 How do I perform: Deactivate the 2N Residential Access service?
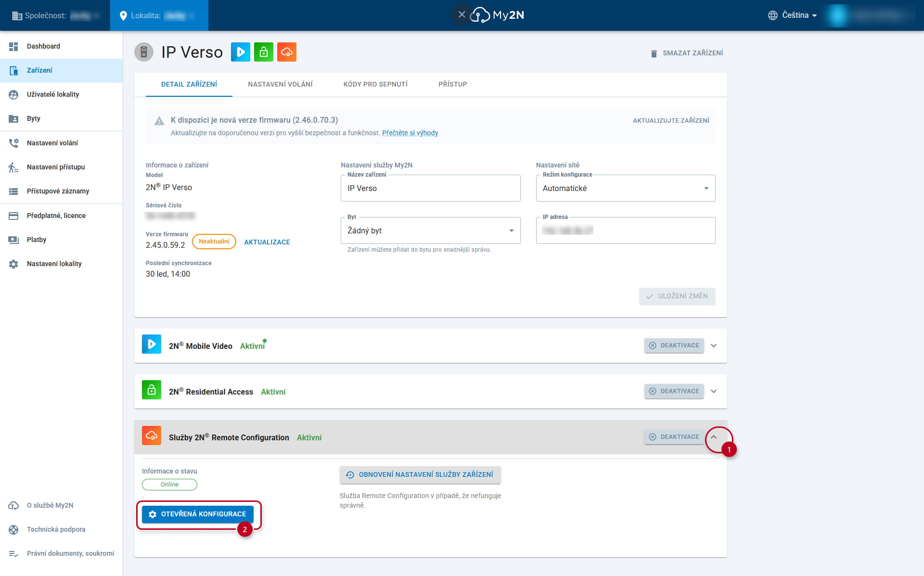click(674, 391)
